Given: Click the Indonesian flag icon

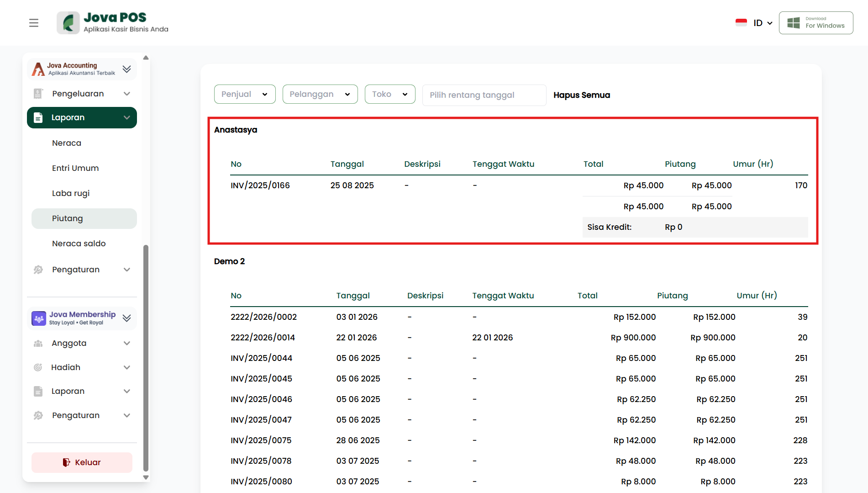Looking at the screenshot, I should coord(741,23).
